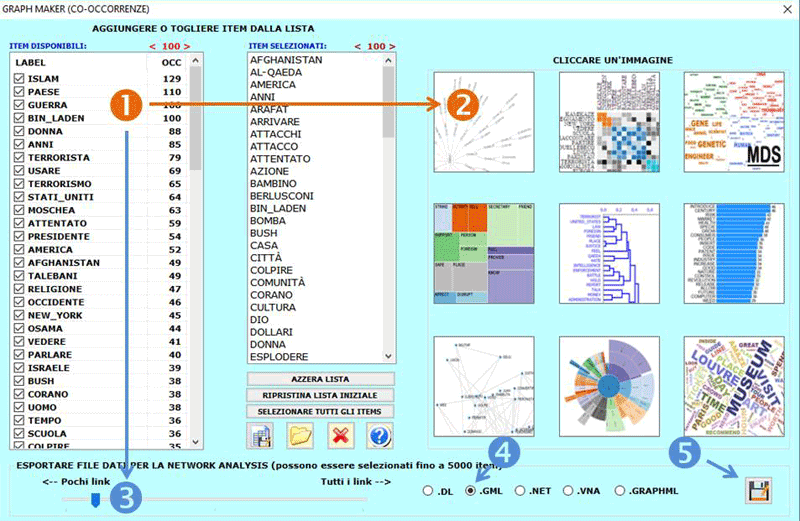Select the .DL radio button

[x=428, y=491]
